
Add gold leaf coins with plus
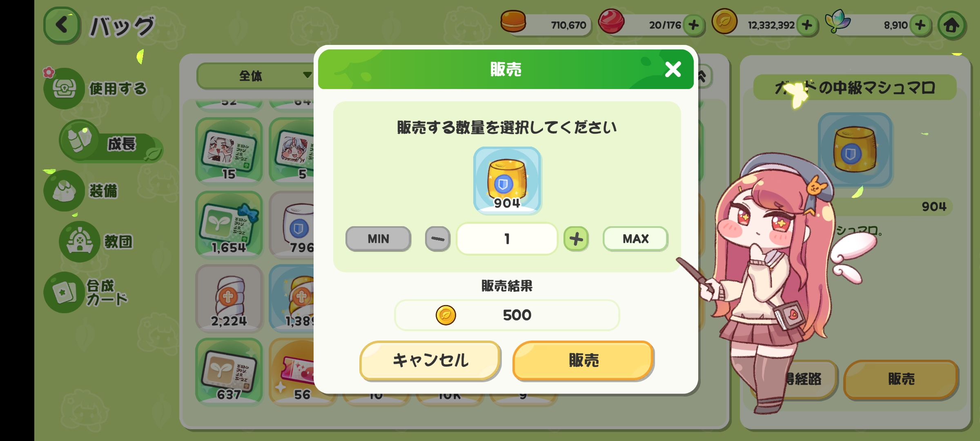click(x=807, y=25)
